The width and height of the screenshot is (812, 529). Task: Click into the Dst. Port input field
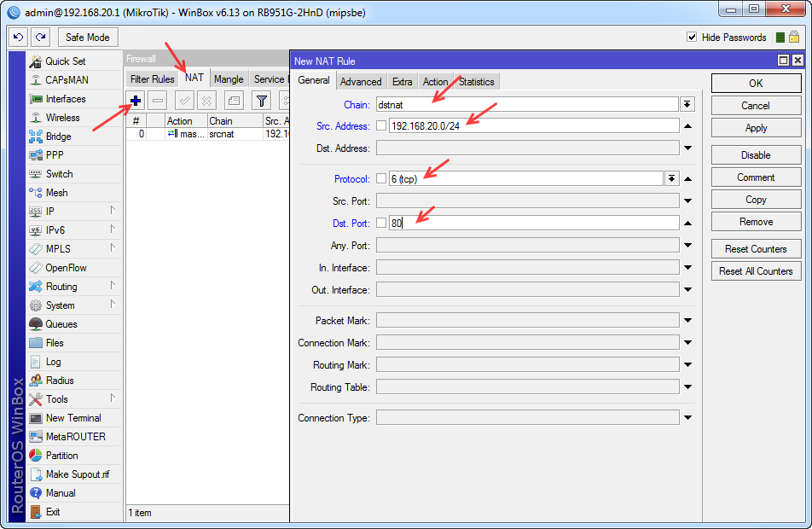pyautogui.click(x=534, y=223)
